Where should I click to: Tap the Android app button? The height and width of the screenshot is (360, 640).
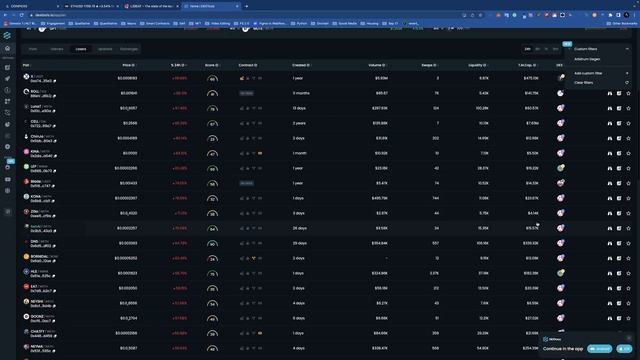600,349
